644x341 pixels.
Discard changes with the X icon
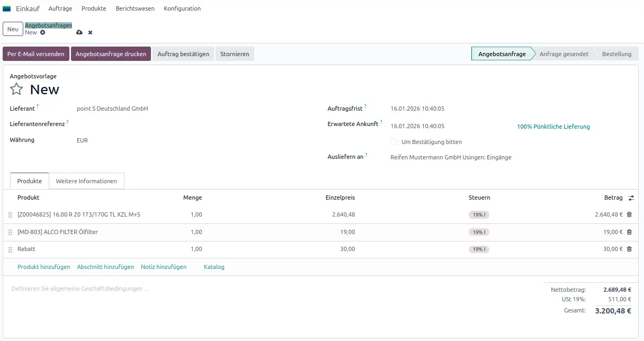[x=90, y=32]
